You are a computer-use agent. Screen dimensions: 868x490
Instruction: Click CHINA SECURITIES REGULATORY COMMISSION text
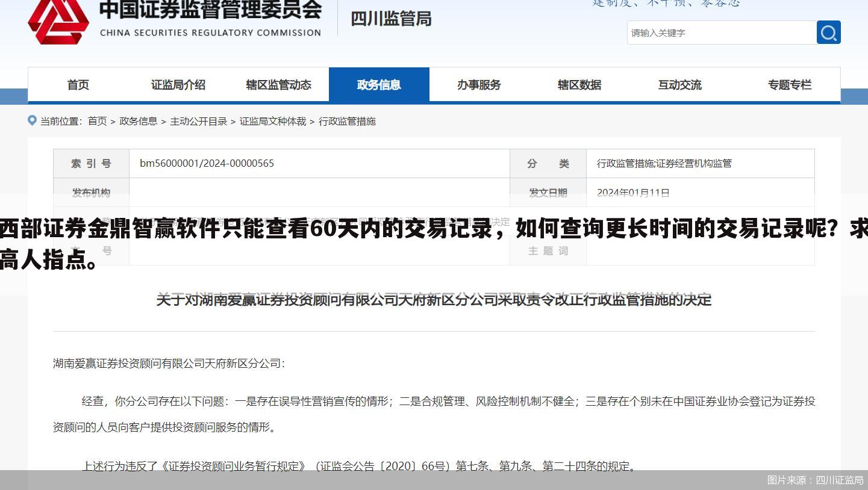(x=210, y=33)
